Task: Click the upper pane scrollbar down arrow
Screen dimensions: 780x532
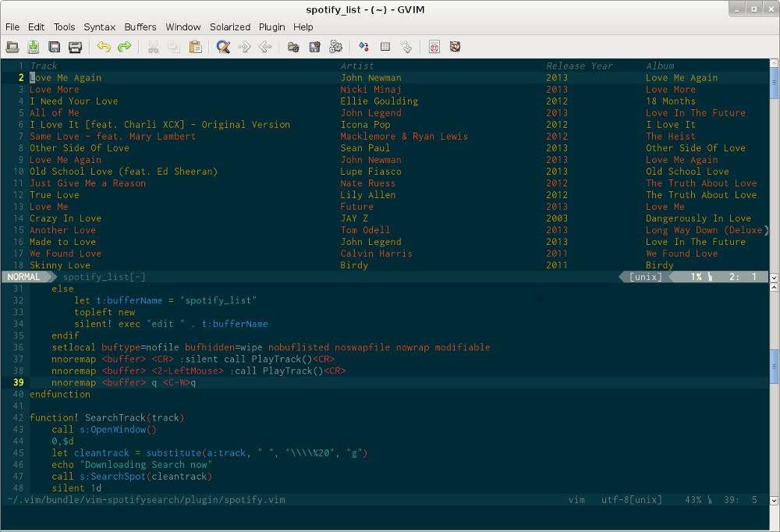Action: point(774,278)
